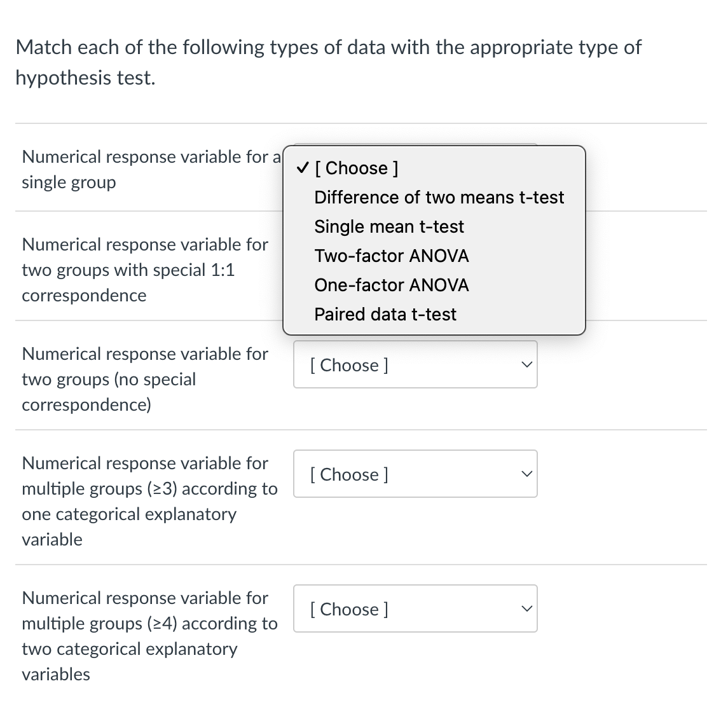Click the '[ Choose ]' text in the third row dropdown

348,364
